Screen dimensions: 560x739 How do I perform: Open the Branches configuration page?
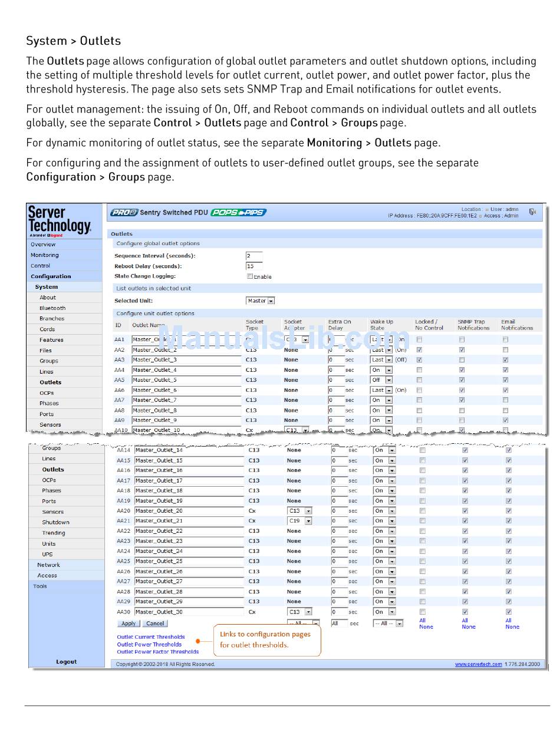[52, 319]
